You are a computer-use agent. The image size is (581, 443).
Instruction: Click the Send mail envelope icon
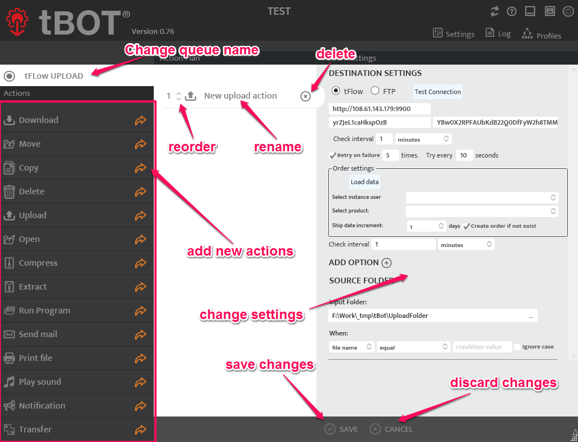9,334
